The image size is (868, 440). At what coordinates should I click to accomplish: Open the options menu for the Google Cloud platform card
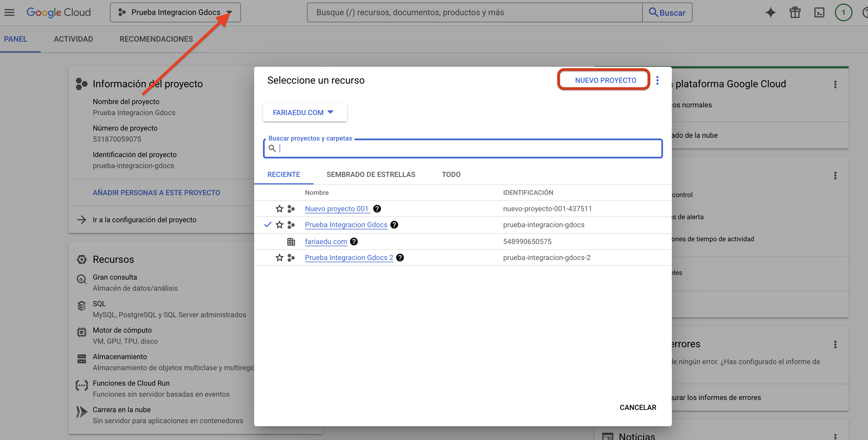(835, 84)
